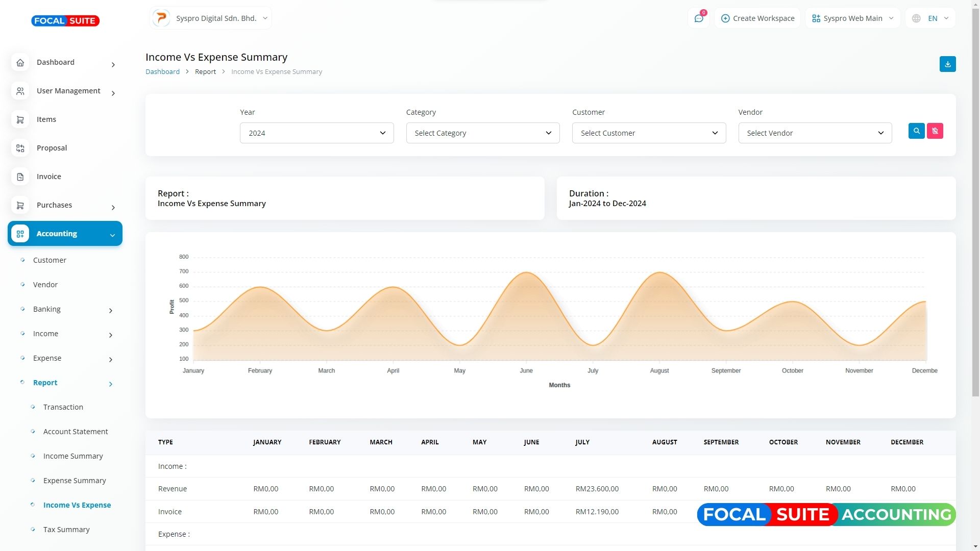Click the Proposal sidebar icon

pos(20,148)
